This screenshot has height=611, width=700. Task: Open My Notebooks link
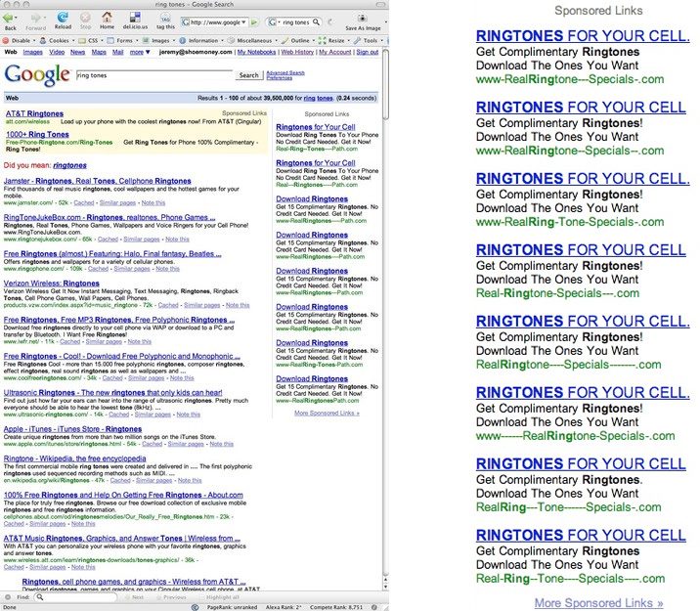coord(257,52)
